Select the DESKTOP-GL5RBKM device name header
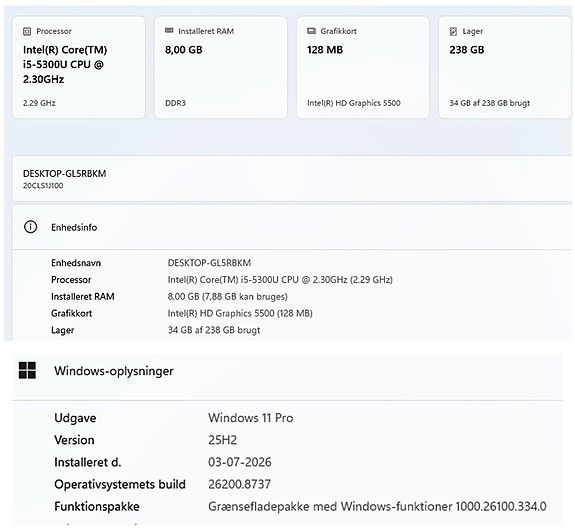This screenshot has width=575, height=529. pyautogui.click(x=292, y=179)
